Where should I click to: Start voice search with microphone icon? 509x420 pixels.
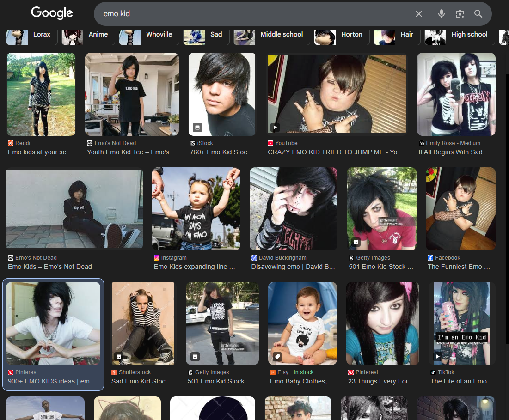tap(441, 14)
